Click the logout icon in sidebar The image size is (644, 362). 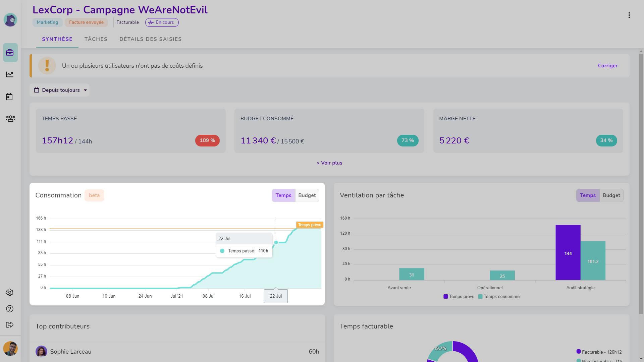click(10, 325)
